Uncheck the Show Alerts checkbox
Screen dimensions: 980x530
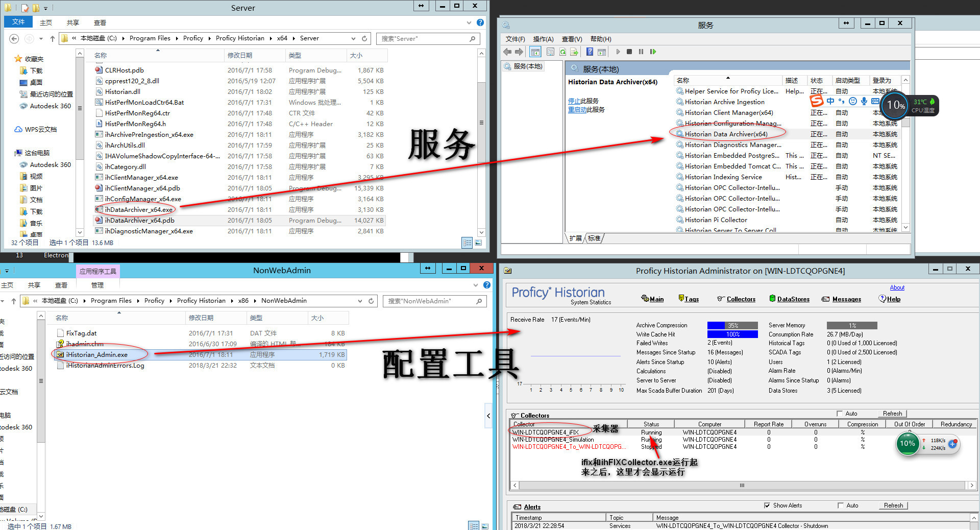(767, 505)
